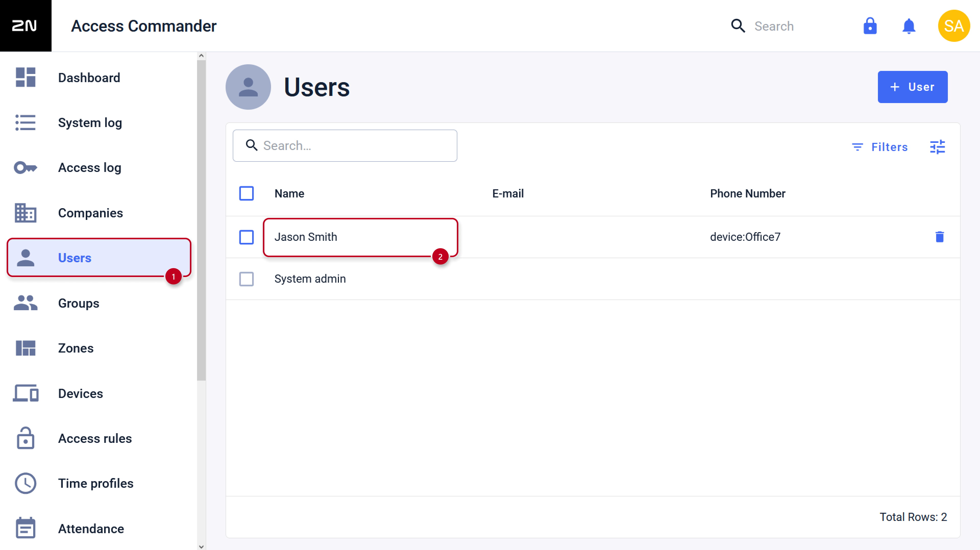This screenshot has width=980, height=550.
Task: Go to Access log page
Action: pos(89,167)
